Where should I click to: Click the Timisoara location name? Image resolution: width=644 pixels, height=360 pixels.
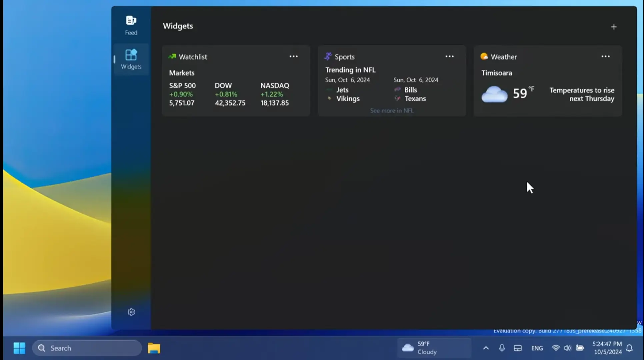pos(496,73)
